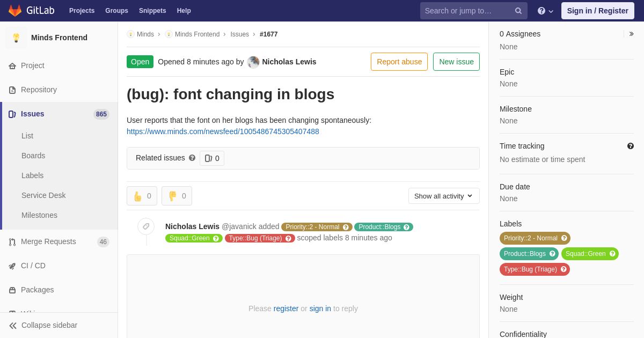Open the Show all activity dropdown
The image size is (644, 338).
(444, 196)
